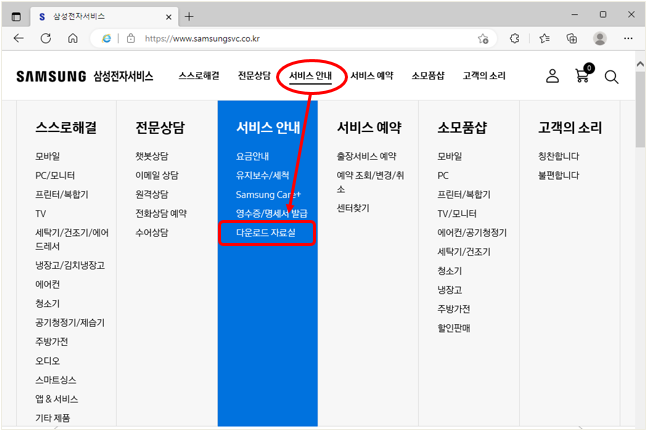This screenshot has height=431, width=647.
Task: Select 에어컨 under 스스로해결
Action: tap(47, 284)
